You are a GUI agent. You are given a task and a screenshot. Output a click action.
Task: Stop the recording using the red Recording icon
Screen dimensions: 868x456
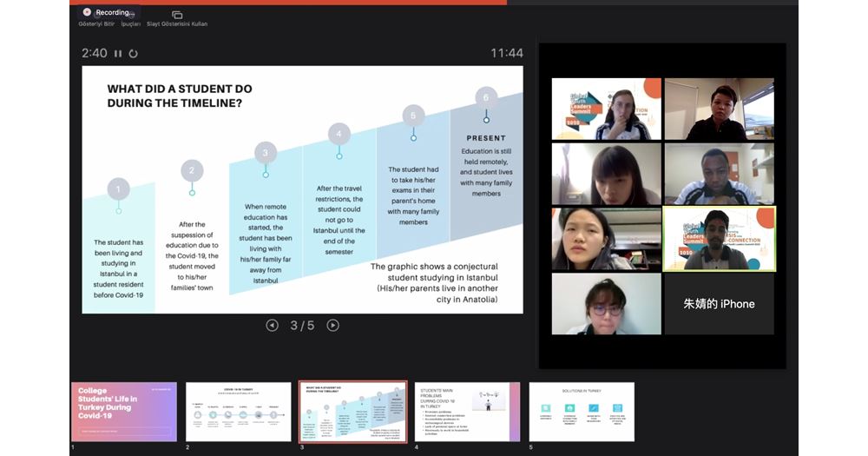(87, 12)
